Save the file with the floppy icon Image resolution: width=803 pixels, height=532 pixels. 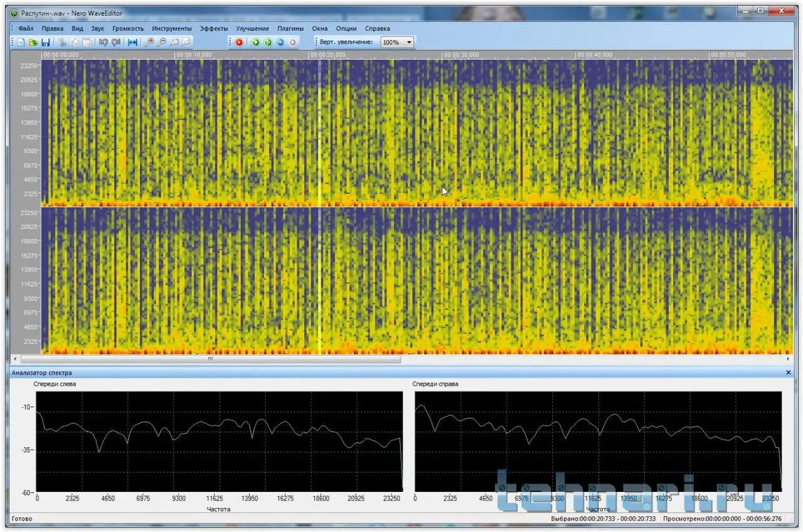tap(46, 42)
